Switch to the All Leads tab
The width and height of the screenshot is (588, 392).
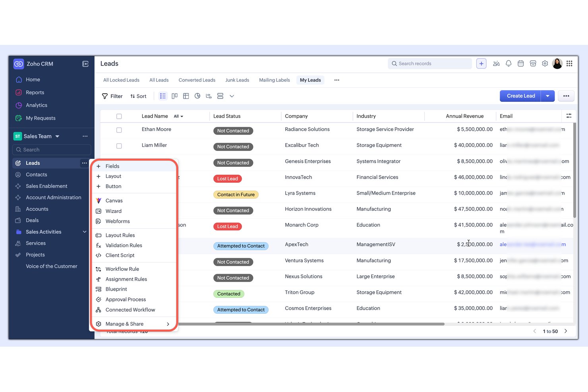[x=159, y=80]
